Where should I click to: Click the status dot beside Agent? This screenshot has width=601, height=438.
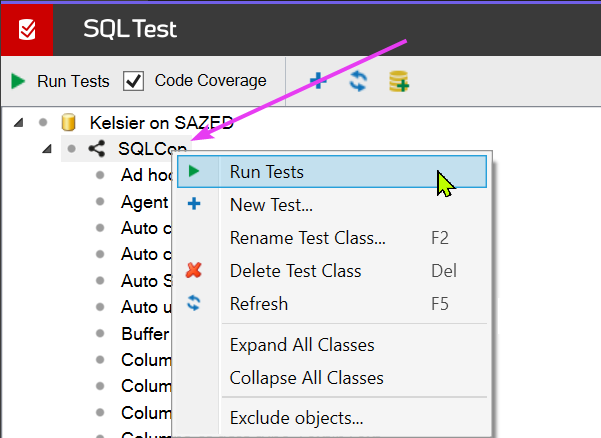[x=100, y=202]
